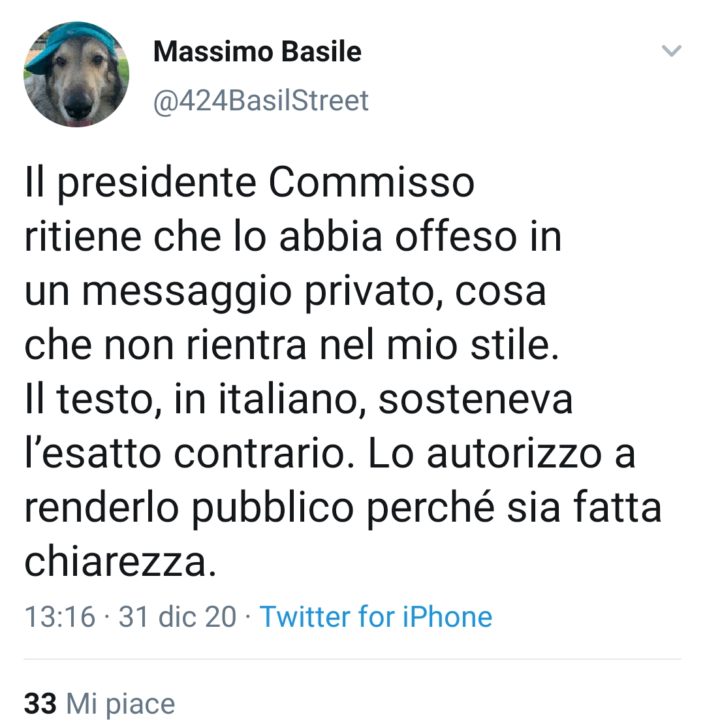Open the @424BasilStreet handle
Image resolution: width=705 pixels, height=728 pixels.
[x=261, y=99]
